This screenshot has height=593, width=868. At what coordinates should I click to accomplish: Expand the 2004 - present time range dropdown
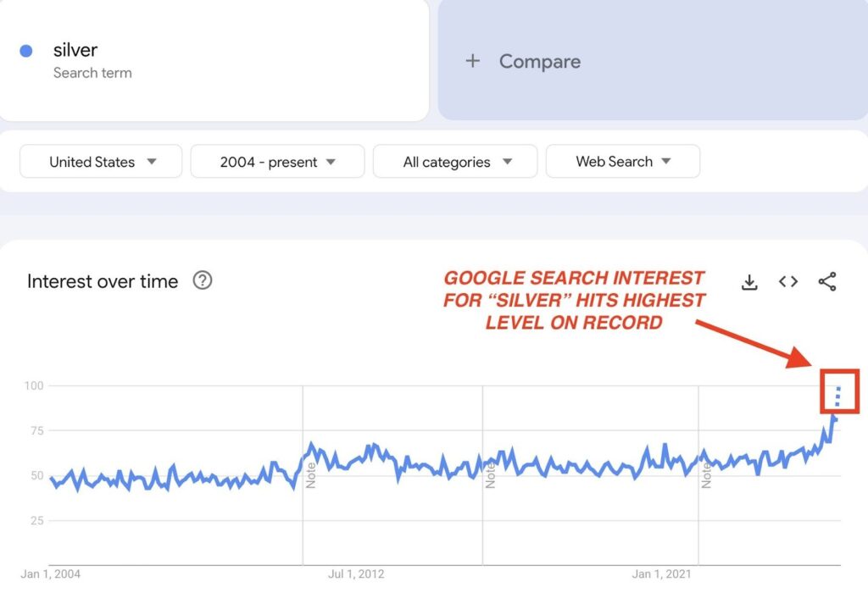point(277,162)
